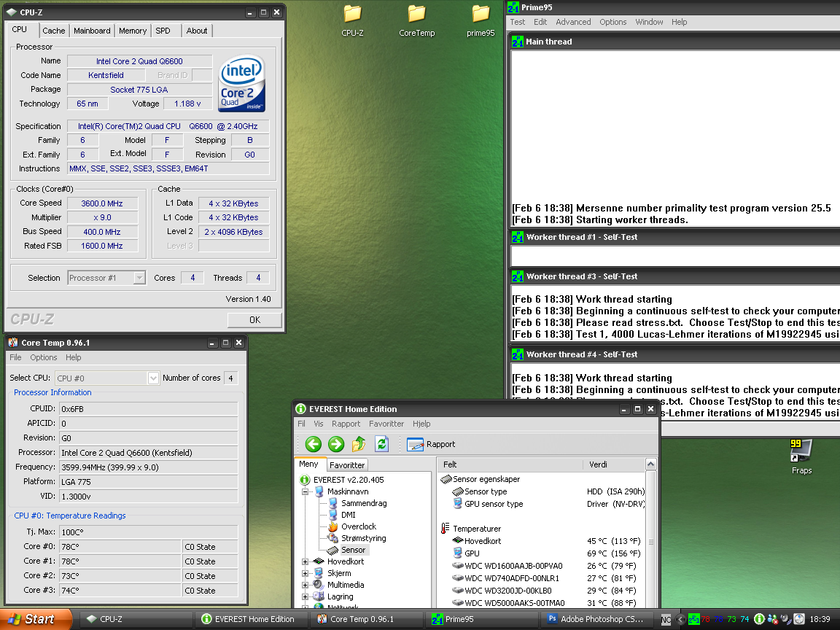Click the Intel Core 2 Quad logo
840x630 pixels.
[x=241, y=84]
